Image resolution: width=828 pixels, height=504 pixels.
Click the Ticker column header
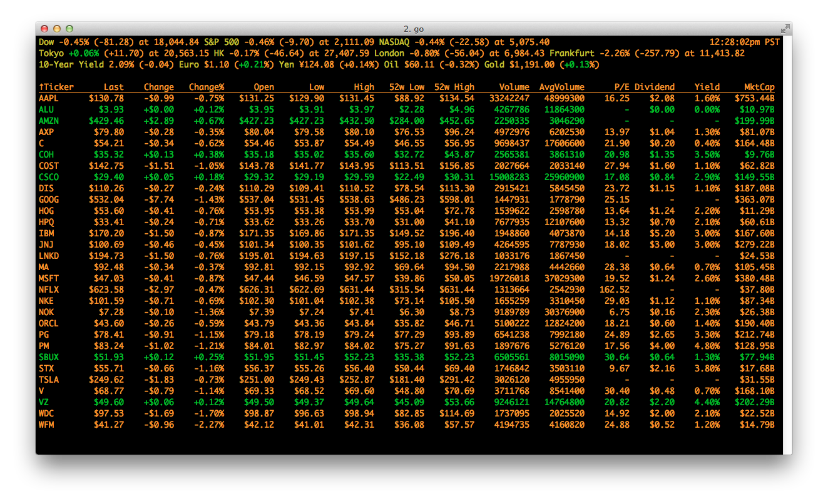[56, 87]
